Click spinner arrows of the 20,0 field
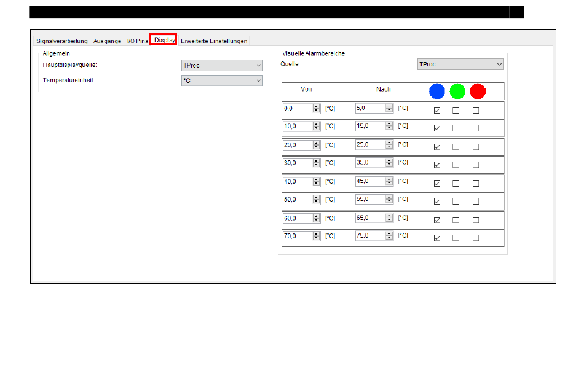 (x=316, y=145)
